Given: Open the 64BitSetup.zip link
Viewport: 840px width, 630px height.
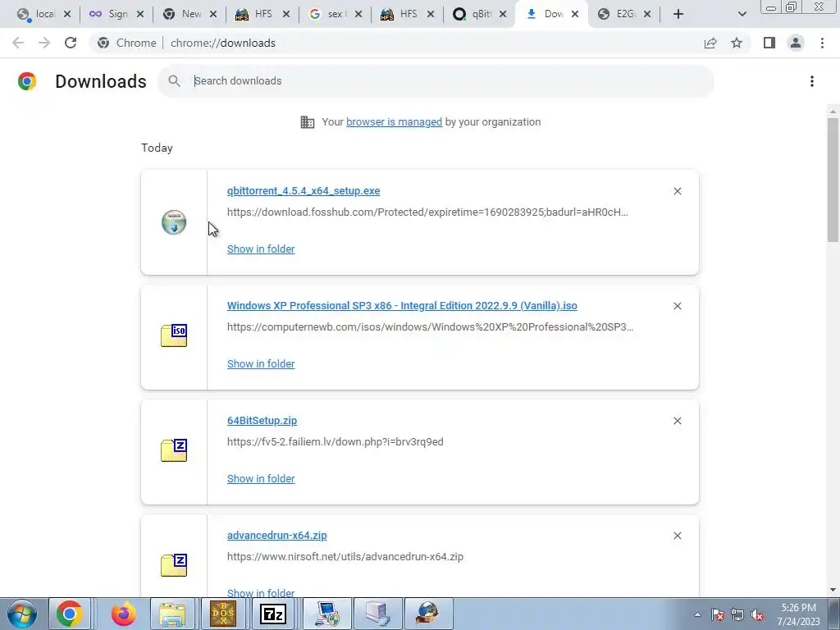Looking at the screenshot, I should click(262, 421).
